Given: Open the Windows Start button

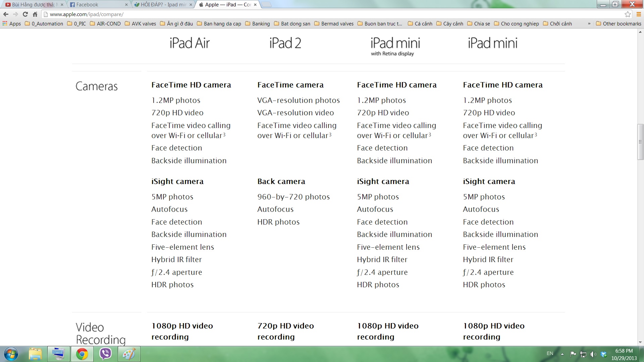Looking at the screenshot, I should pos(11,354).
